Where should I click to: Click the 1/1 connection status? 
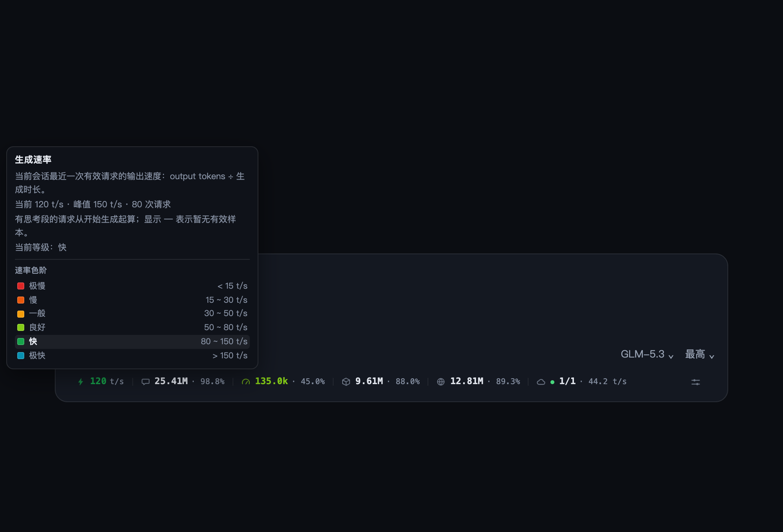coord(567,381)
